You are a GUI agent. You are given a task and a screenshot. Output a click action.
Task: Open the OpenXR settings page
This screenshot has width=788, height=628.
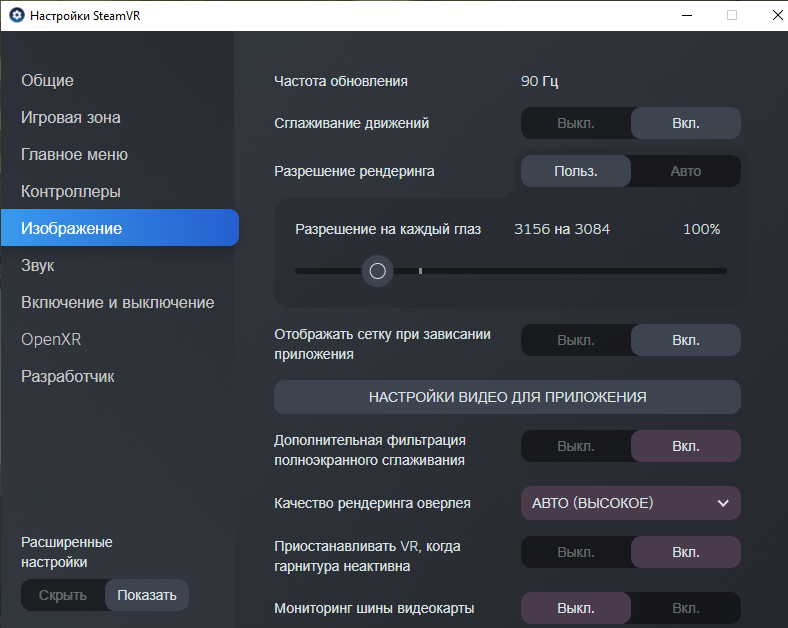[51, 339]
